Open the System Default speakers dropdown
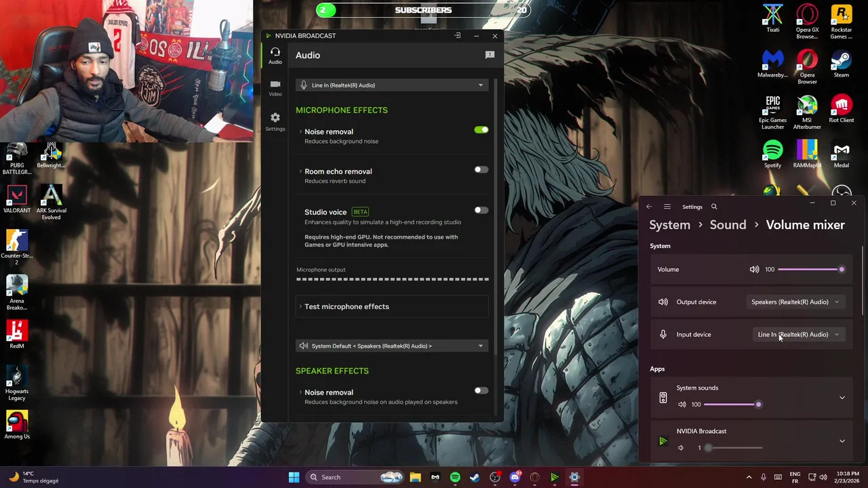Screen dimensions: 868x488 [x=392, y=346]
